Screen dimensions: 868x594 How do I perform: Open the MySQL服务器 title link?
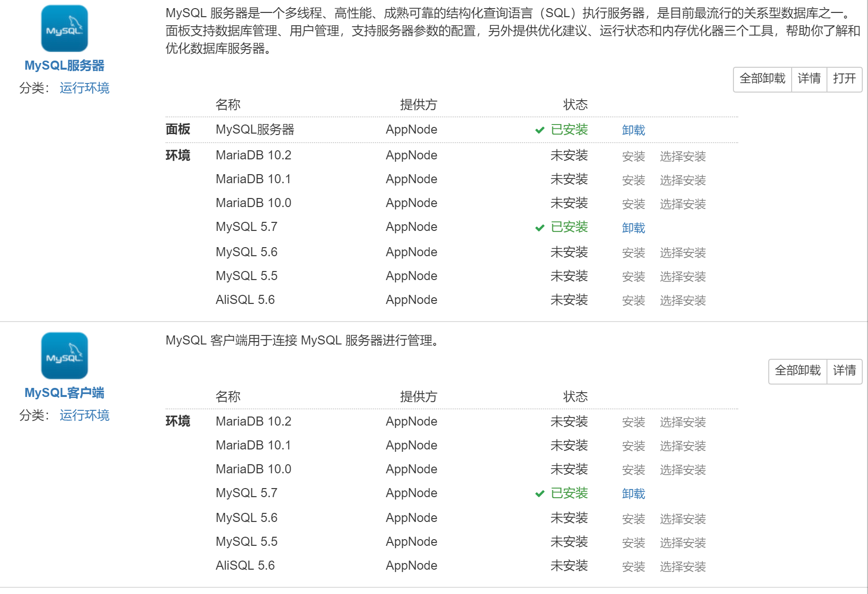pos(64,65)
